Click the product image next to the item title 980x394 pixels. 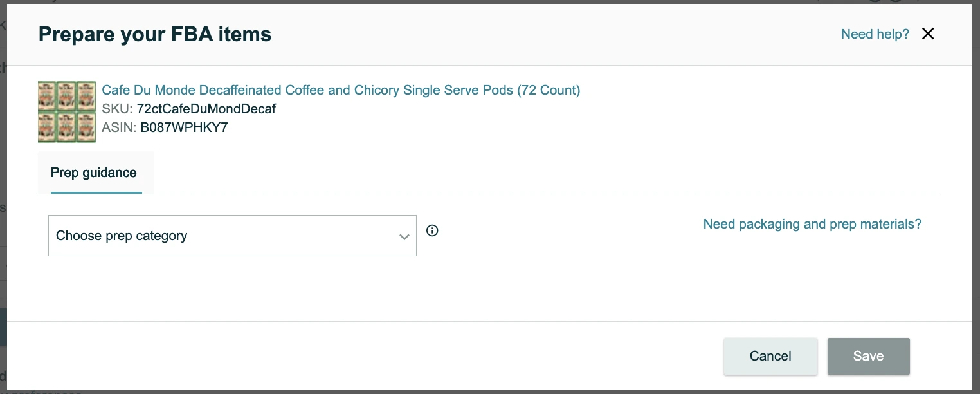coord(67,111)
